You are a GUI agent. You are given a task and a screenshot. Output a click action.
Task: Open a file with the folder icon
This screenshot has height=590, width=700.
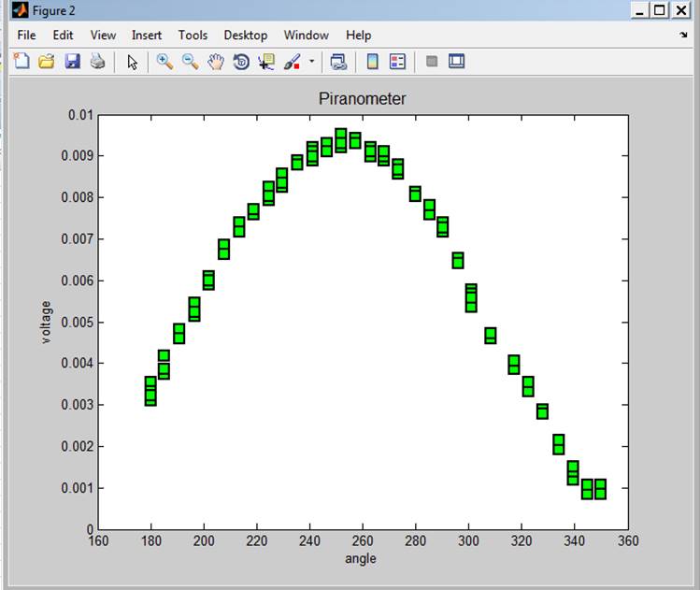46,62
